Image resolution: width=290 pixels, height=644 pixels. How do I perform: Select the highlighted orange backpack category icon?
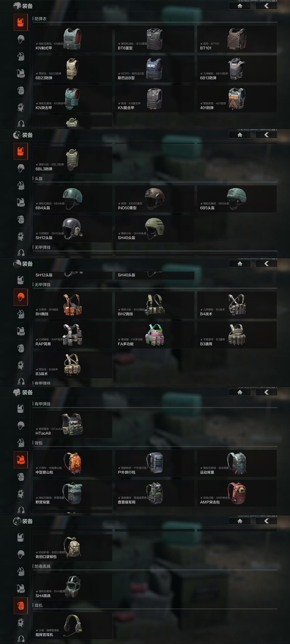tap(20, 605)
